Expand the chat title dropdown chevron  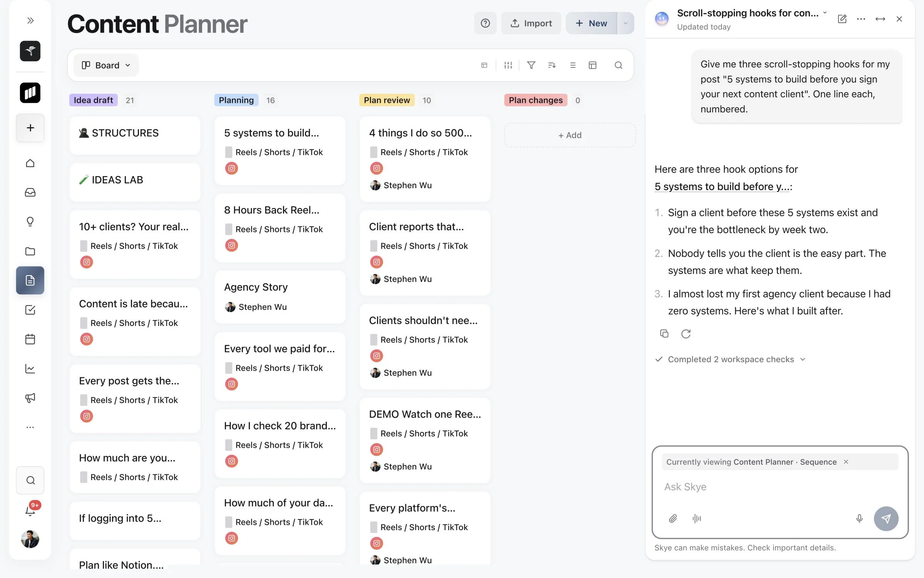tap(825, 13)
